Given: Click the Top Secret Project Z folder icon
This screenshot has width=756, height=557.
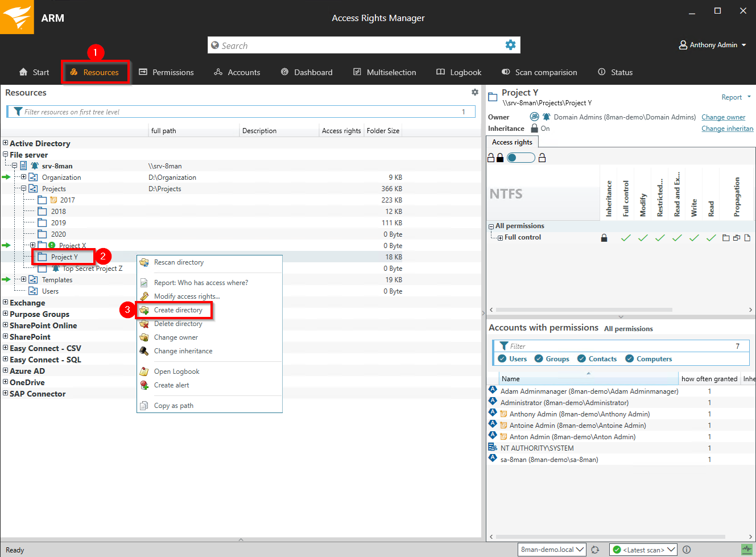Looking at the screenshot, I should 56,269.
